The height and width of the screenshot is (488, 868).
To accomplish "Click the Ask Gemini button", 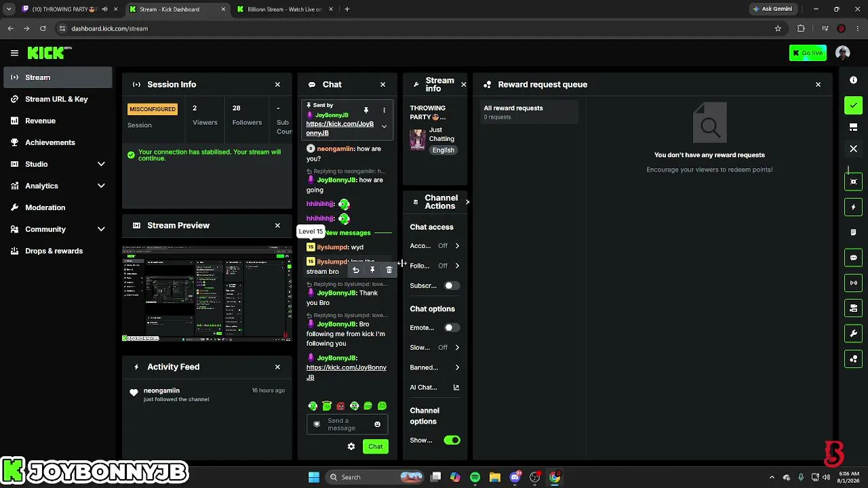I will (772, 9).
